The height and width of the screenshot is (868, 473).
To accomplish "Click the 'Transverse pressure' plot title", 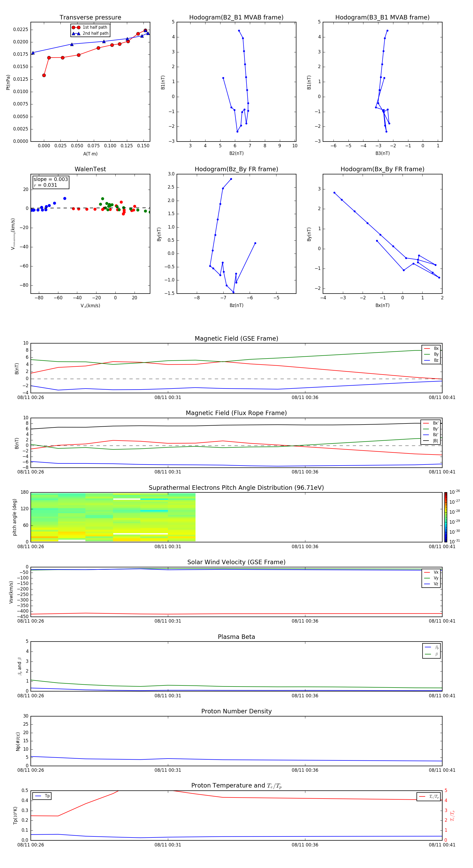I will (x=90, y=17).
